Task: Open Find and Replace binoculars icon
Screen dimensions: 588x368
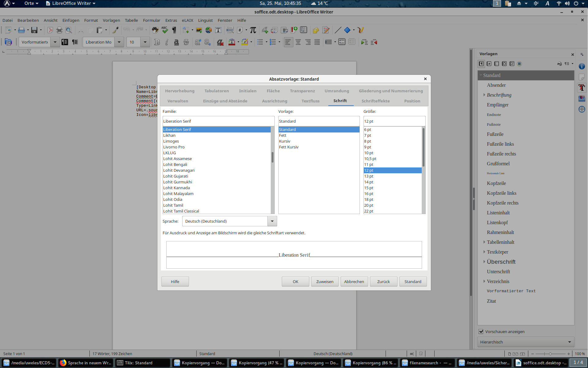Action: tap(155, 30)
